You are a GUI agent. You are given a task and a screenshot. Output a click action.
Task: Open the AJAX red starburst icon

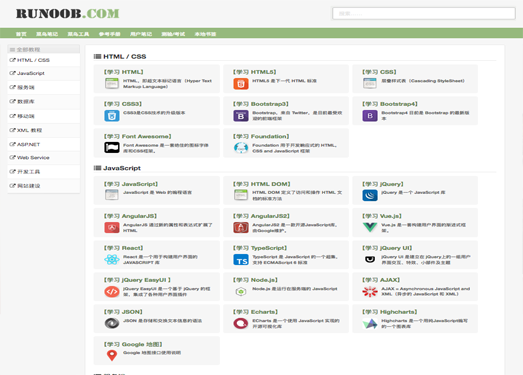click(x=370, y=291)
